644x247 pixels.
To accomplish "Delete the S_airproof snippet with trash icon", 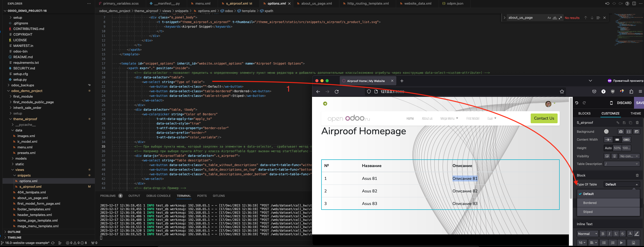I will (x=637, y=122).
